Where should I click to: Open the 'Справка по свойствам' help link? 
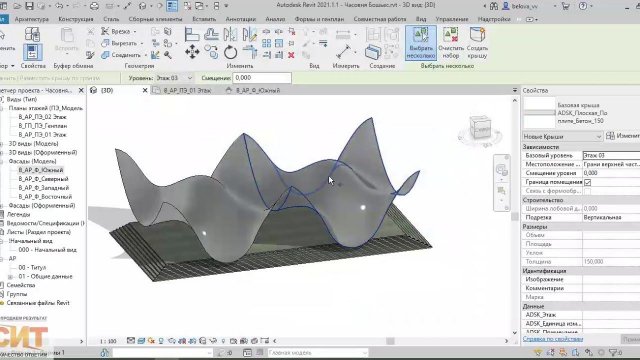(x=553, y=339)
